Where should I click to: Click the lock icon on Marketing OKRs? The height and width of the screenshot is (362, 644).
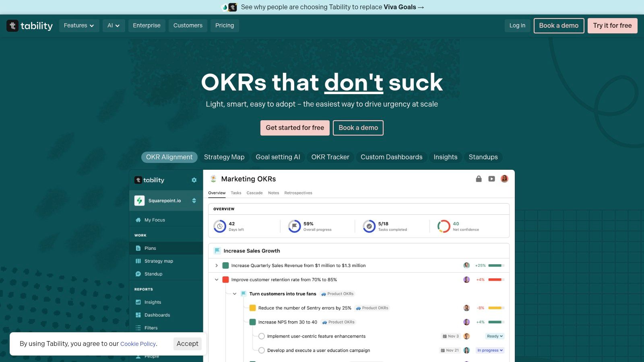pos(479,179)
